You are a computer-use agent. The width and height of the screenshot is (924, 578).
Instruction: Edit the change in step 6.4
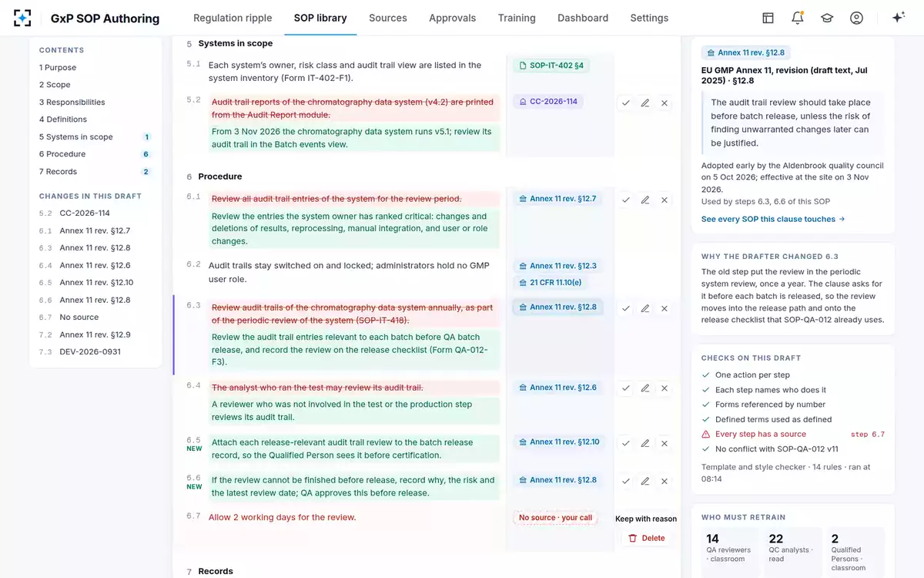point(645,388)
